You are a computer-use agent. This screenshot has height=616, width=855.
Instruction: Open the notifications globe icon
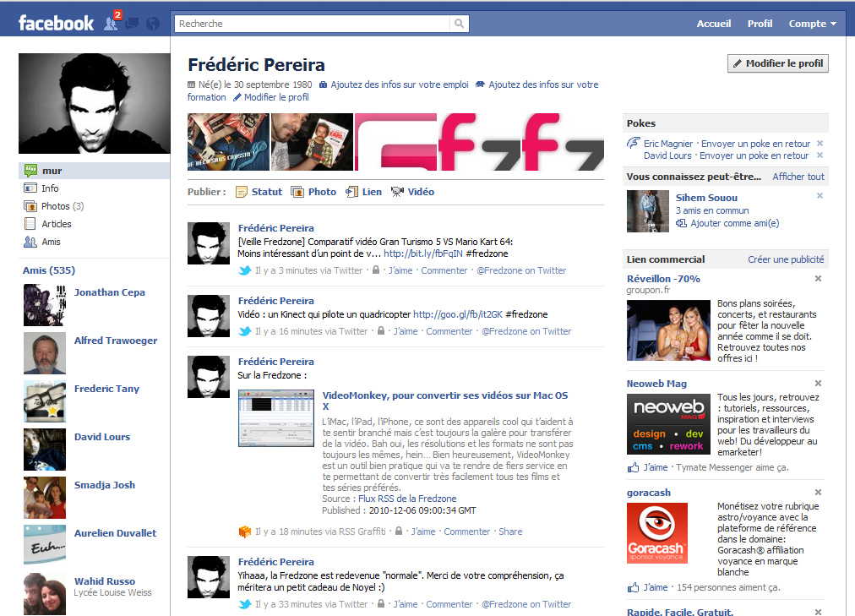(x=153, y=24)
